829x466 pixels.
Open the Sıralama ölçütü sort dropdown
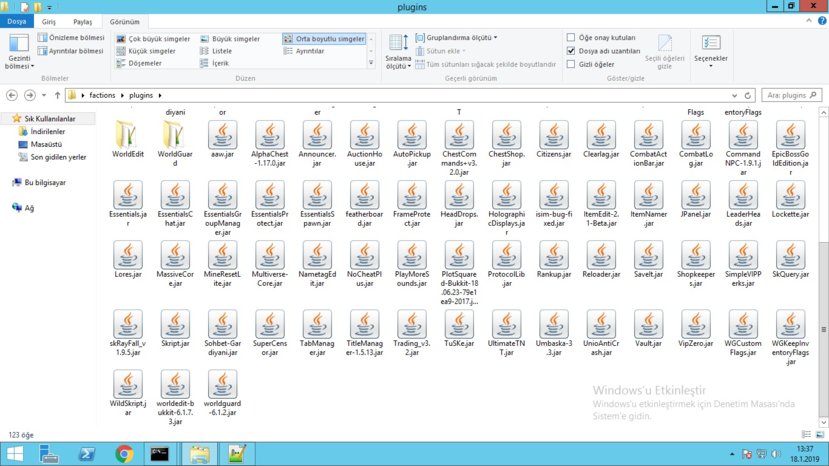(x=398, y=51)
